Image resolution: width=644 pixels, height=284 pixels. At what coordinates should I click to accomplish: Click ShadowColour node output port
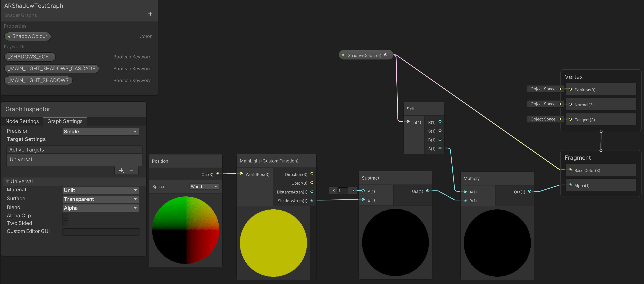click(386, 55)
